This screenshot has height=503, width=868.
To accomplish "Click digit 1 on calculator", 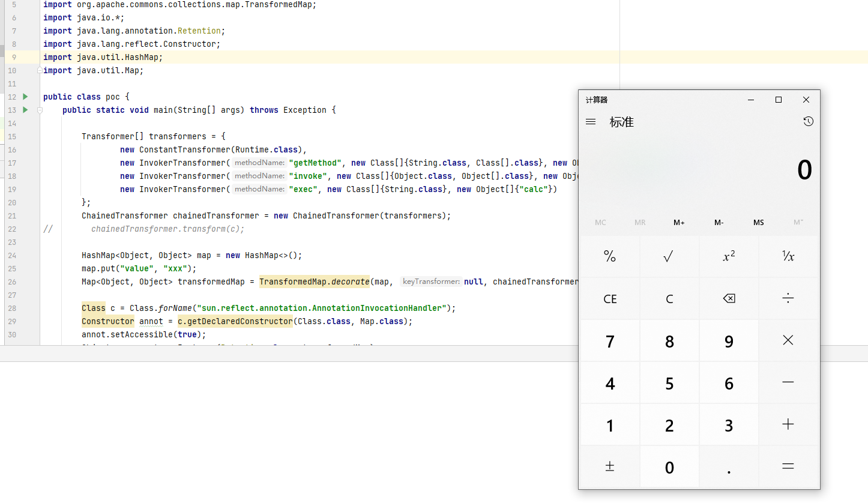I will (610, 424).
